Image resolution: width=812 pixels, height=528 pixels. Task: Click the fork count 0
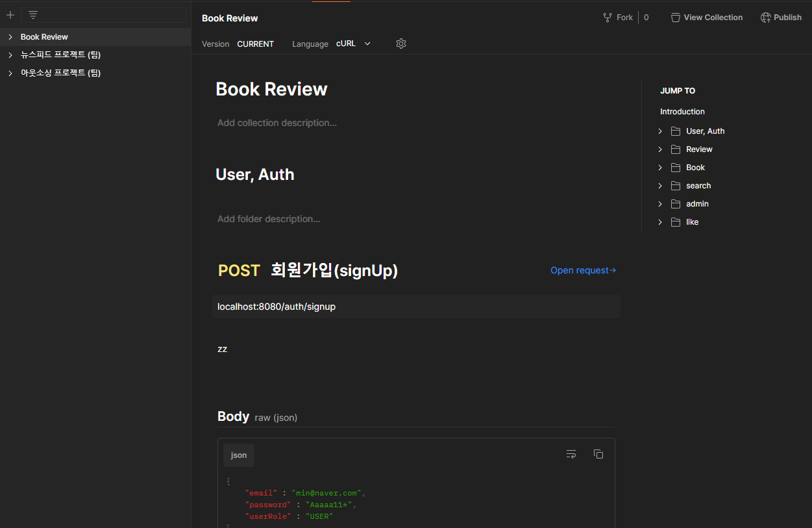(x=646, y=18)
